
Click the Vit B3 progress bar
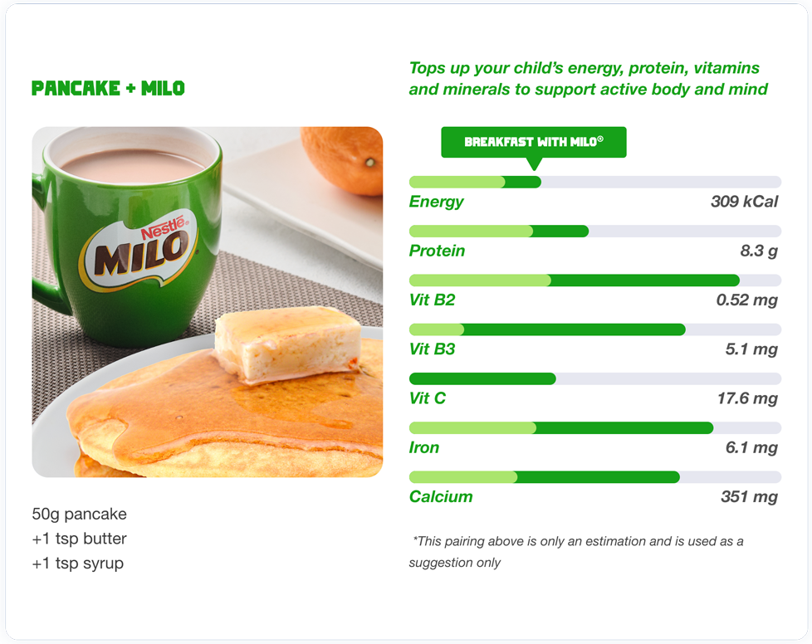pyautogui.click(x=595, y=329)
